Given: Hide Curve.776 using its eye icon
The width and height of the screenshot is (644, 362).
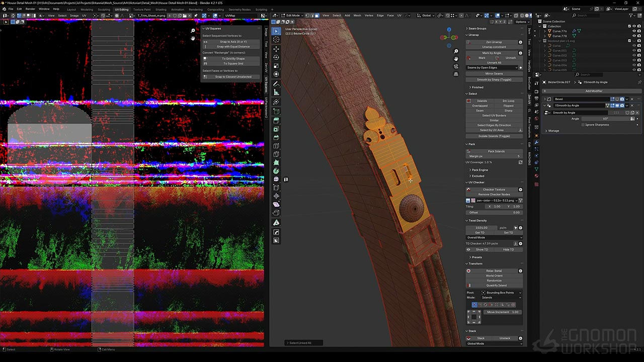Looking at the screenshot, I should coord(633,31).
